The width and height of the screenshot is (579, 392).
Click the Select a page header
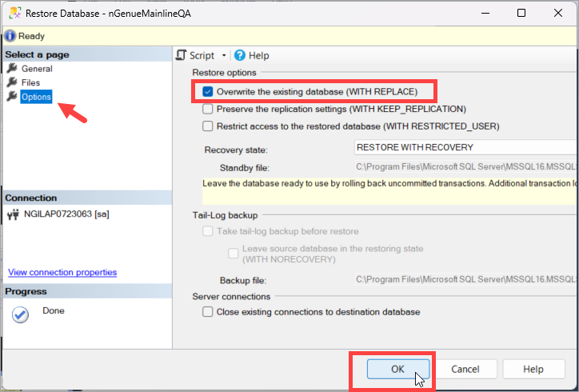pos(87,54)
